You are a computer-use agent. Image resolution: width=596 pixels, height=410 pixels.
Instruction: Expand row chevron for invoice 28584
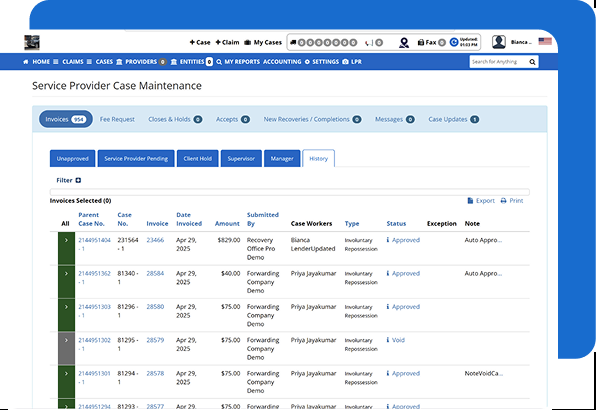pyautogui.click(x=66, y=274)
